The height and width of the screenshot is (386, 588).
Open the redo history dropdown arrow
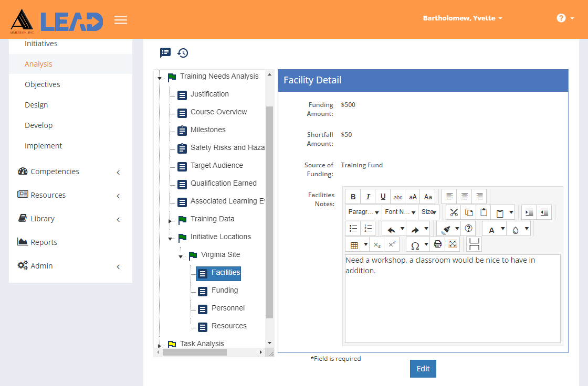pyautogui.click(x=426, y=229)
